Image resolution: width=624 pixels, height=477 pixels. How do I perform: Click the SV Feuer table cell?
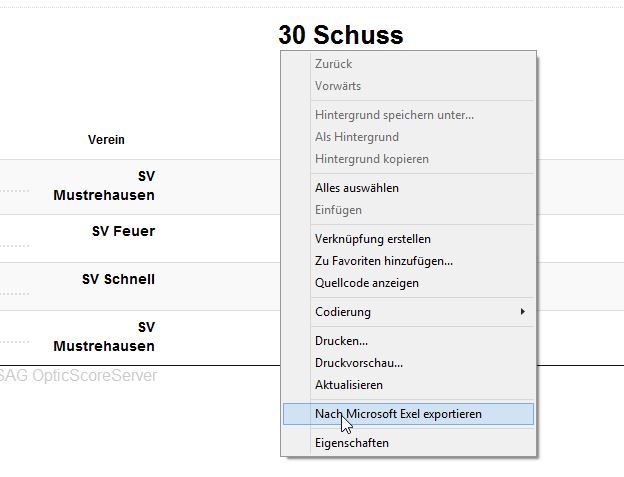click(123, 232)
